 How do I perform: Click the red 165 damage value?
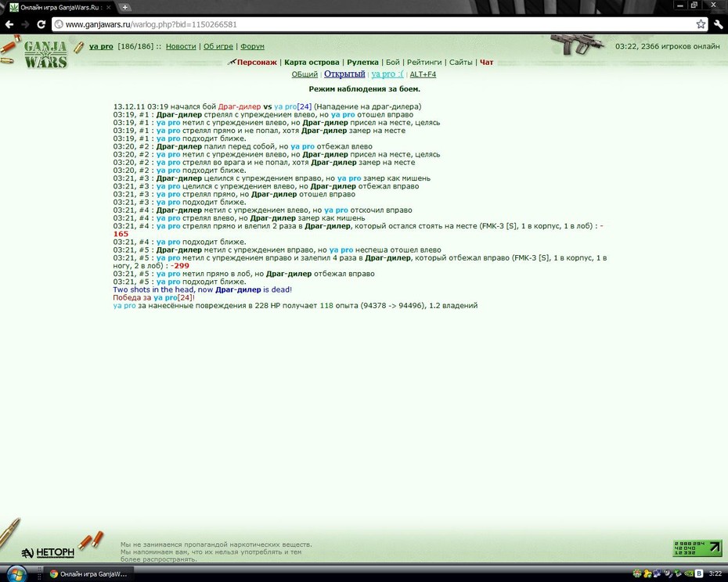pos(121,234)
